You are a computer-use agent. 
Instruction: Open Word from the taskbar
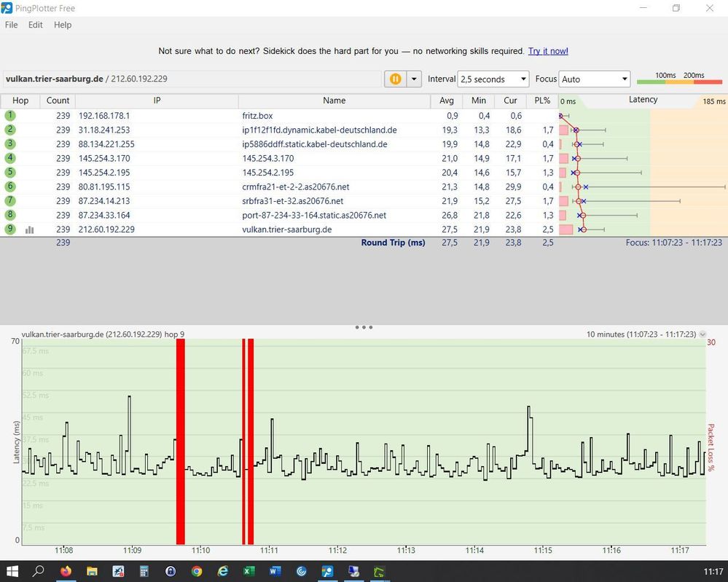(275, 571)
